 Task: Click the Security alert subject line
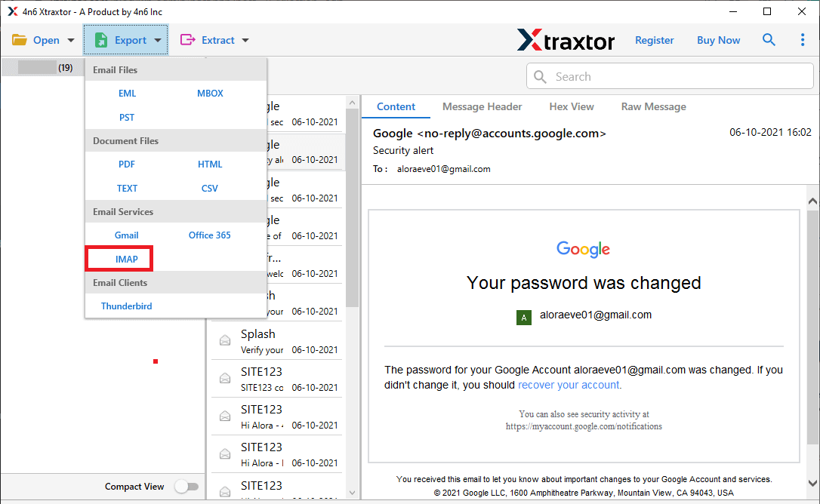click(402, 151)
